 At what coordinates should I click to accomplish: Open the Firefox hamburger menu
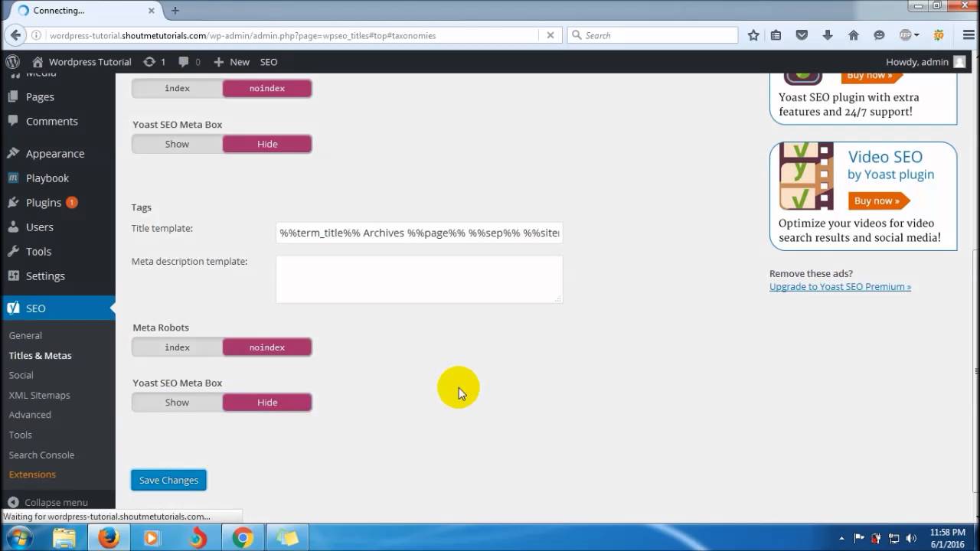[x=968, y=35]
